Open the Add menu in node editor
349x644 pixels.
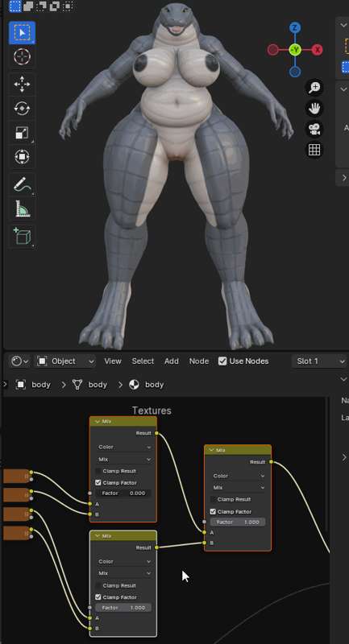[x=172, y=361]
